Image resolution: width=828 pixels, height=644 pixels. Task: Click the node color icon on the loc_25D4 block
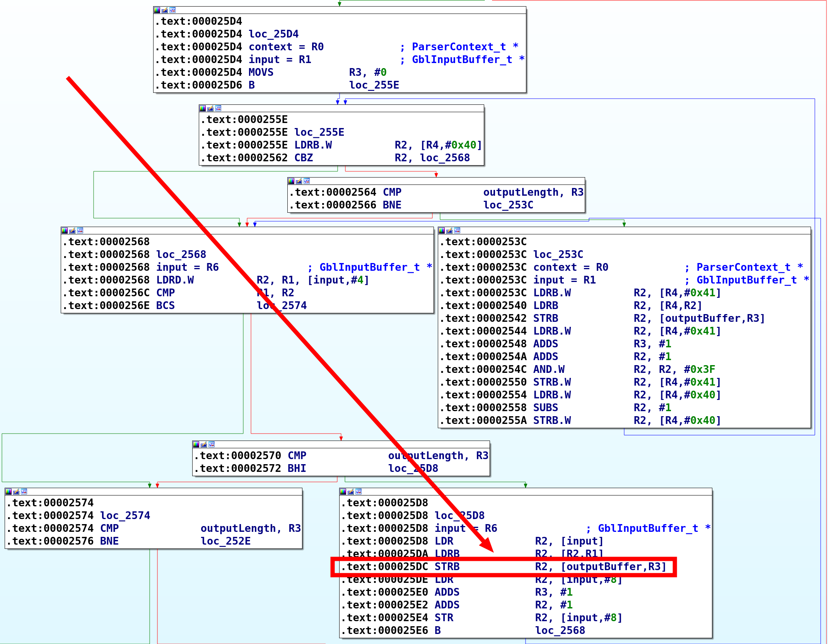click(157, 10)
